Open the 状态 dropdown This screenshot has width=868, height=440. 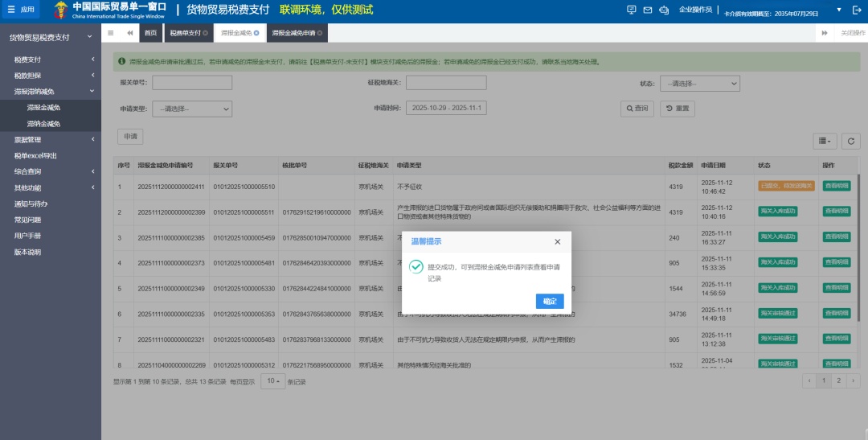click(x=699, y=84)
